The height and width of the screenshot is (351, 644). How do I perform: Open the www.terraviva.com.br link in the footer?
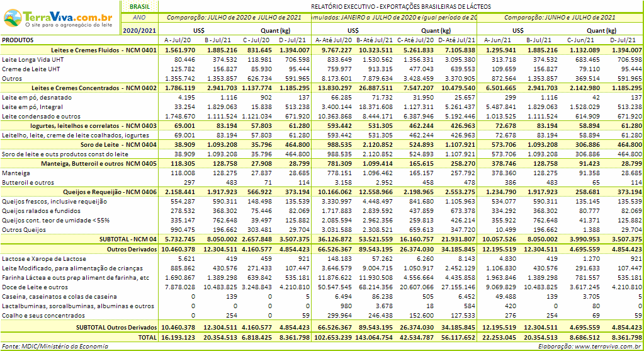pyautogui.click(x=609, y=347)
